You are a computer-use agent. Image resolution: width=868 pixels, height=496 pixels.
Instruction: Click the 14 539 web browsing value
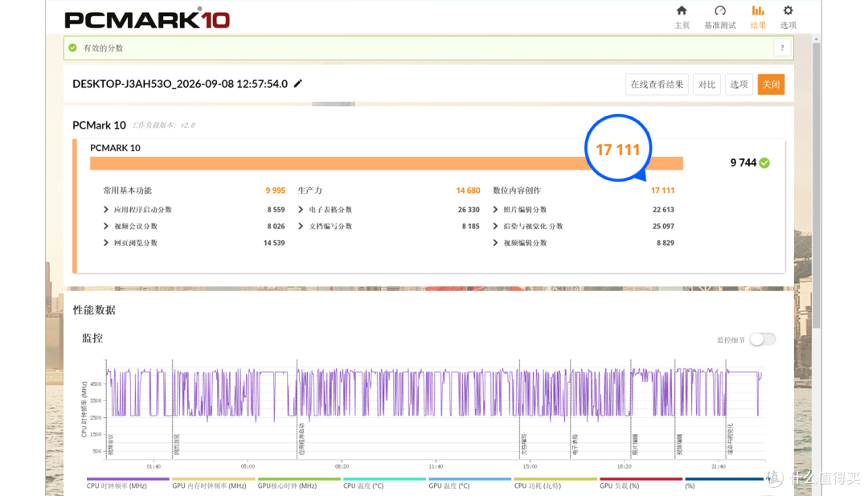point(274,243)
